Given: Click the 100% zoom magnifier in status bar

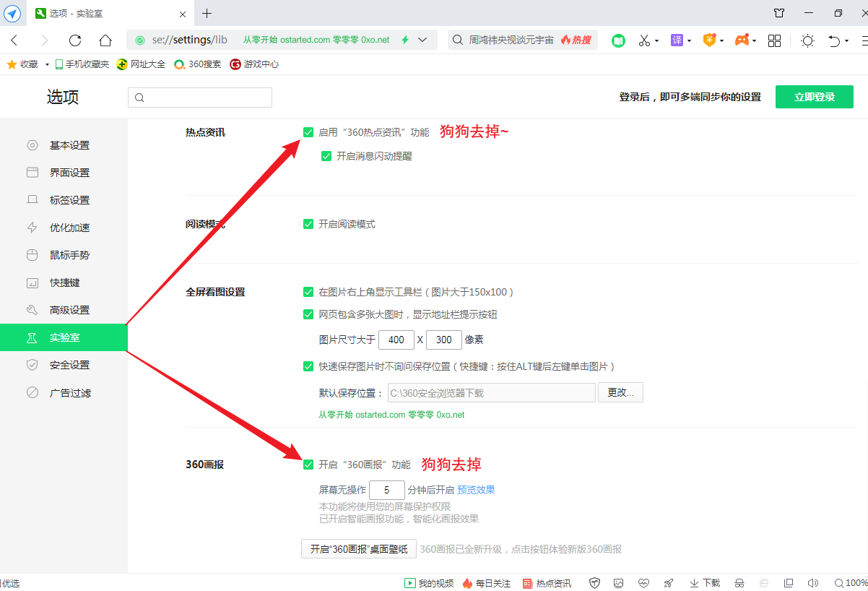Looking at the screenshot, I should [851, 583].
